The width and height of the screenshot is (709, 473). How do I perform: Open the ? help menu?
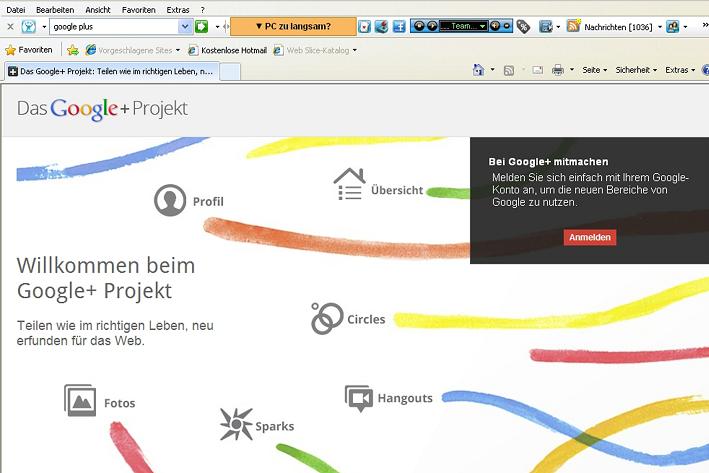[203, 9]
